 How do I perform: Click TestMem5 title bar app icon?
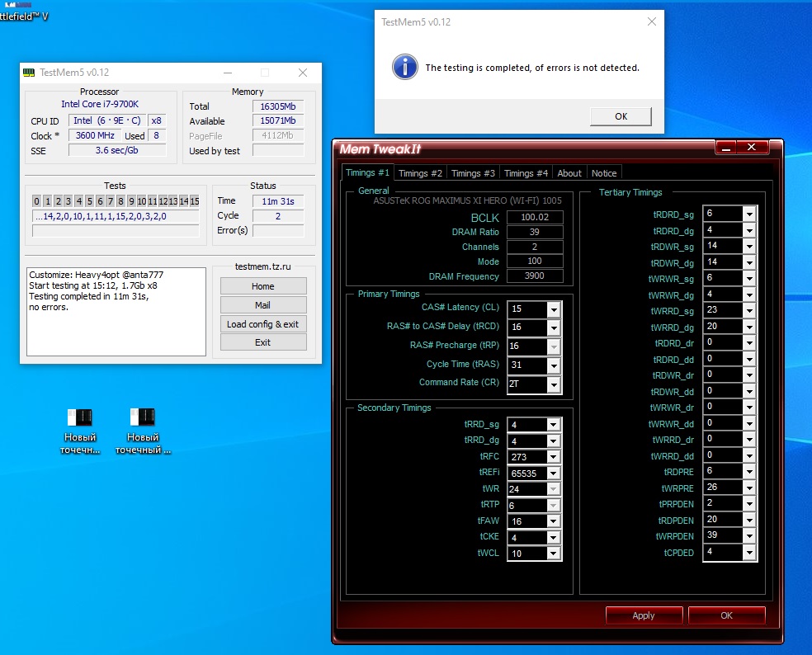pos(29,73)
